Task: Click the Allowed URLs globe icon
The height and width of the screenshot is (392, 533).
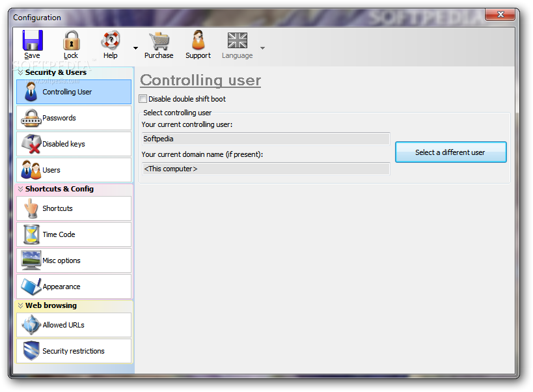Action: pyautogui.click(x=31, y=325)
